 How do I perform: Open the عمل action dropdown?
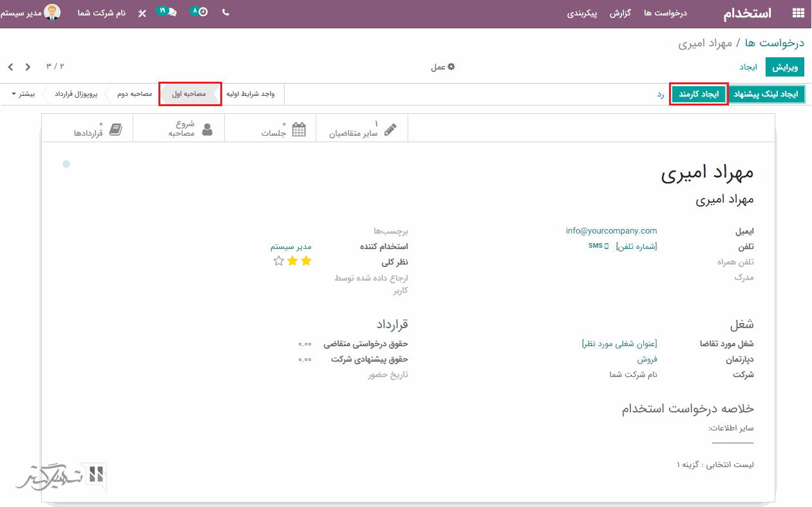tap(442, 67)
